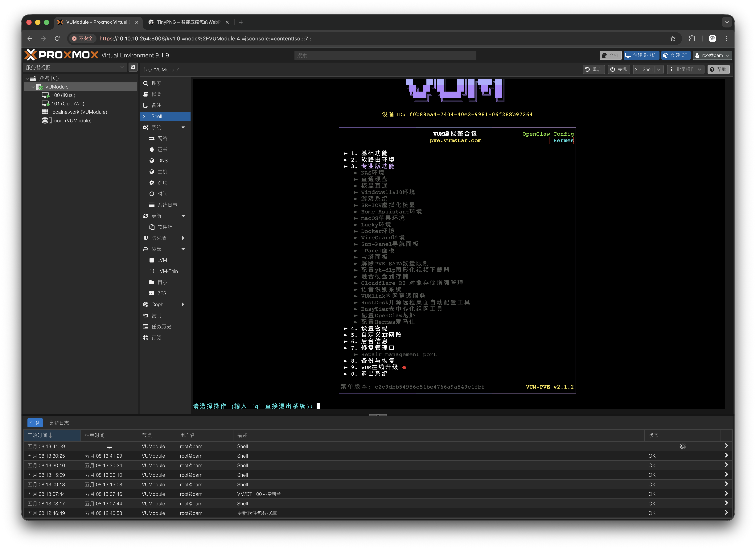Click the 选项 gear icon
756x549 pixels.
[x=152, y=183]
